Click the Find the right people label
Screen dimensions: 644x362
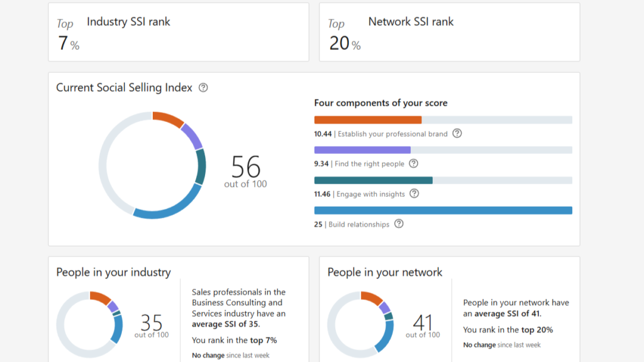click(369, 164)
